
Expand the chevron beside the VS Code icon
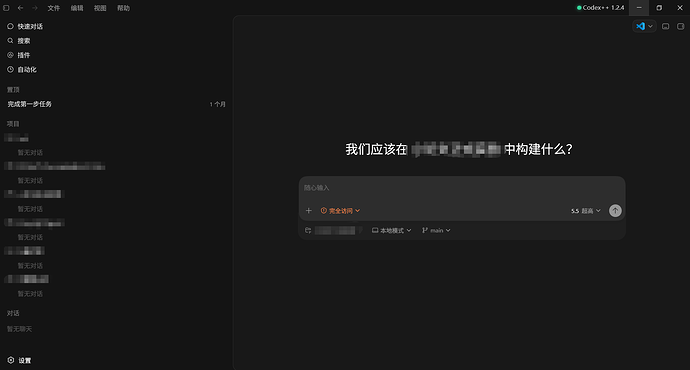(x=650, y=26)
